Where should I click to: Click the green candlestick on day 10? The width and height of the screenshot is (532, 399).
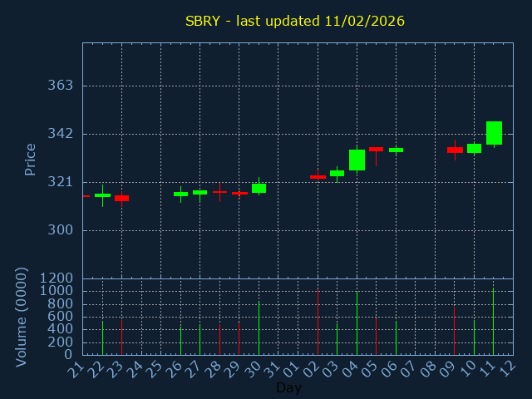tap(474, 148)
